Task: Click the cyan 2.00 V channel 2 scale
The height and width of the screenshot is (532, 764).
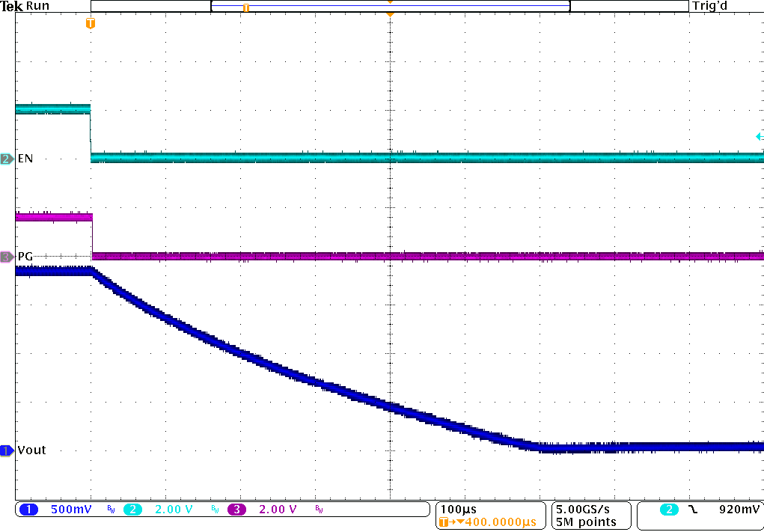Action: click(x=174, y=510)
